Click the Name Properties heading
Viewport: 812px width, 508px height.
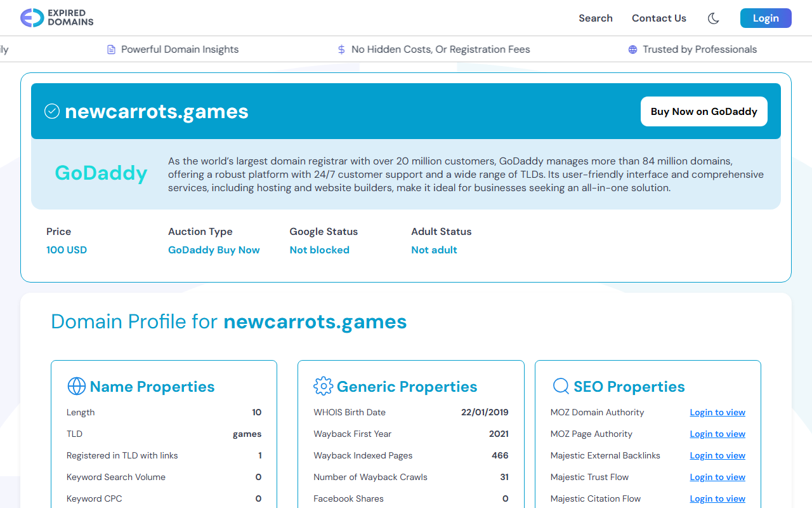[x=152, y=386]
